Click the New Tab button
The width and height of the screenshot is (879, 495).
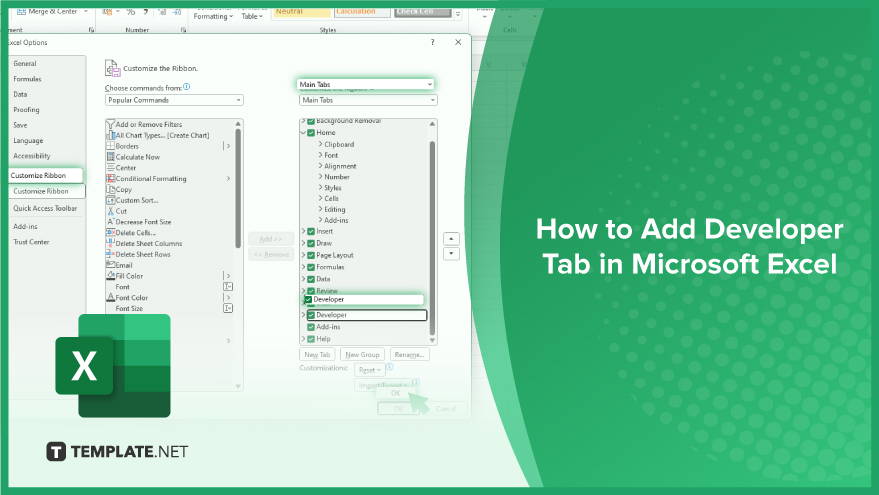point(317,354)
